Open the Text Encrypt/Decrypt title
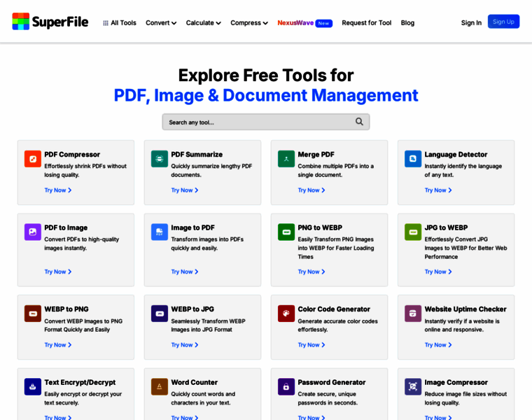This screenshot has height=420, width=532. pyautogui.click(x=80, y=382)
